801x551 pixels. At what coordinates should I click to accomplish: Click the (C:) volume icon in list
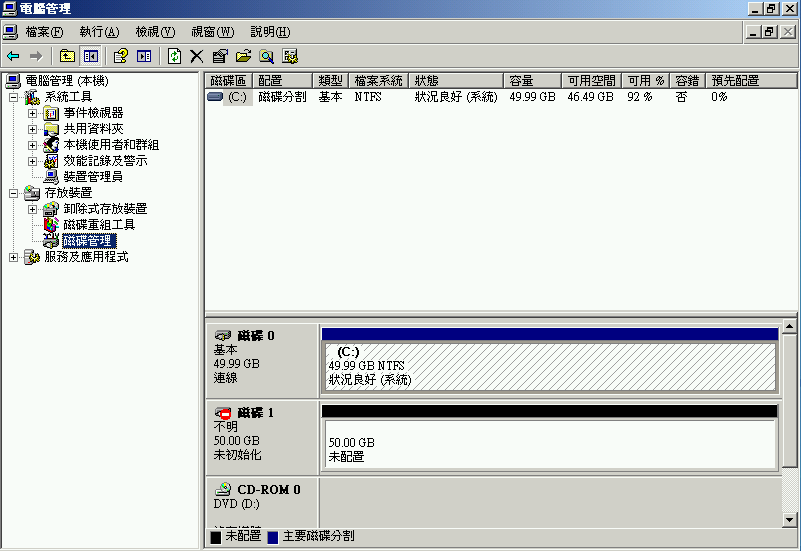pyautogui.click(x=215, y=97)
